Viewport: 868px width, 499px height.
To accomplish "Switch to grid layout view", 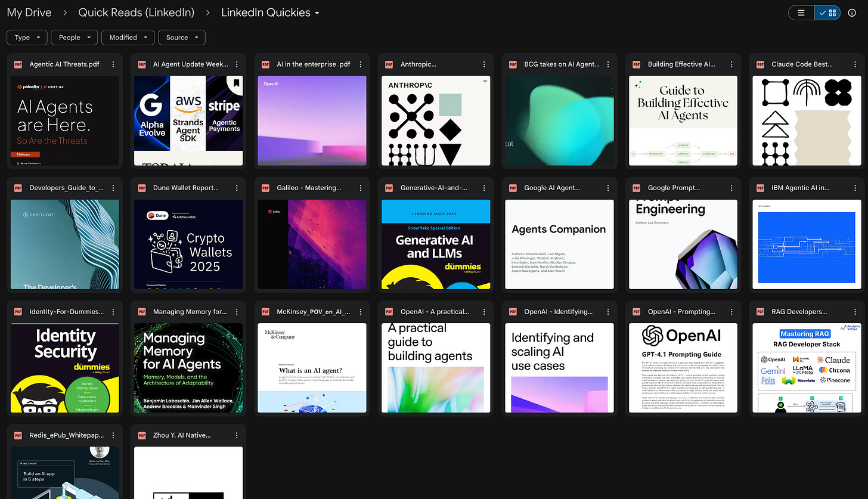I will coord(828,13).
